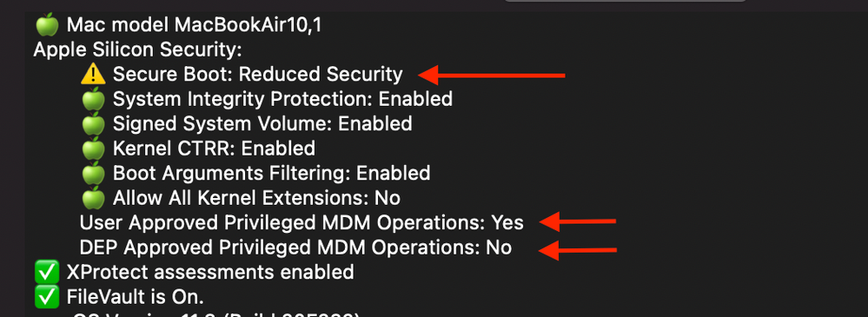This screenshot has height=317, width=868.
Task: Select the Apple Silicon Security heading
Action: click(138, 50)
